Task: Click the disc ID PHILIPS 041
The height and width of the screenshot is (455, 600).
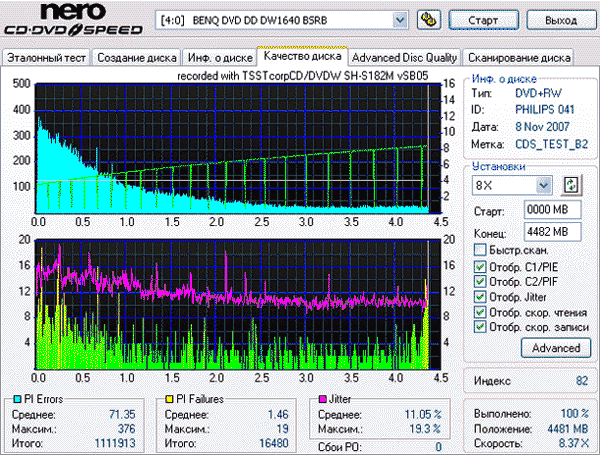Action: 545,110
